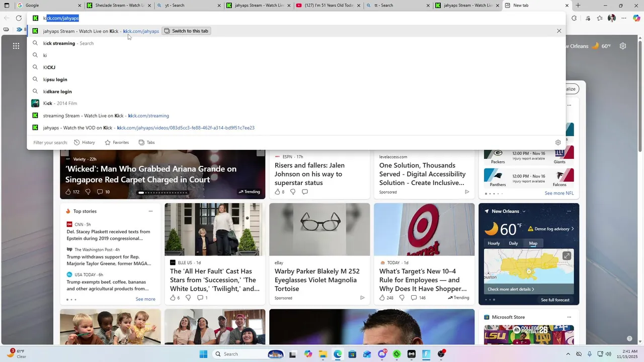Open the tab actions menu icon
This screenshot has height=362, width=644.
click(x=7, y=6)
